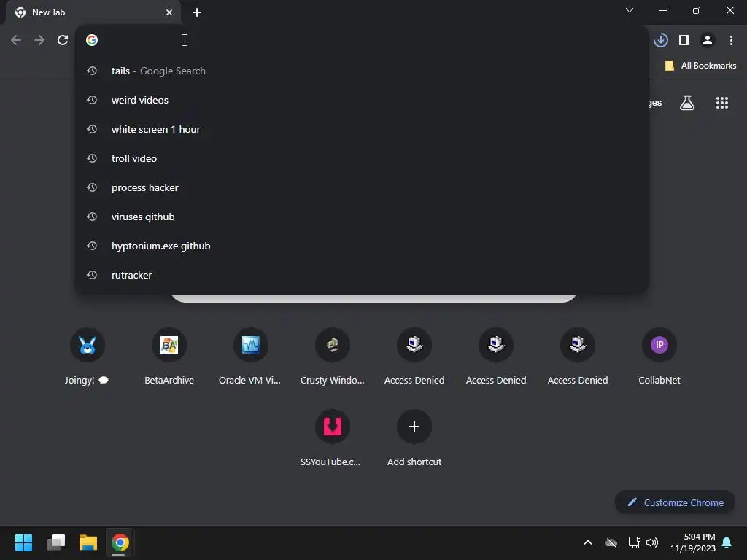747x560 pixels.
Task: Open the BetaArchive shortcut
Action: pos(169,357)
